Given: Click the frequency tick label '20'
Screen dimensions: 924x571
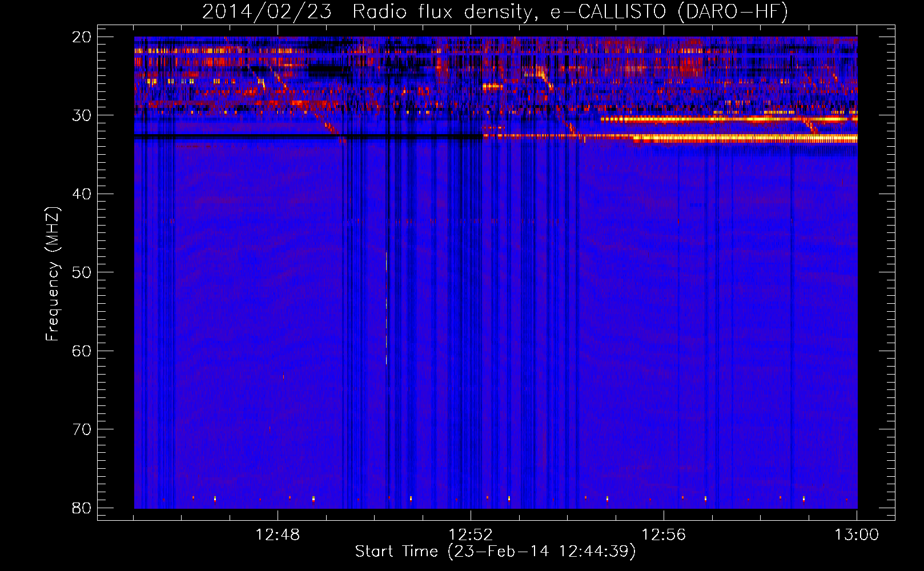Looking at the screenshot, I should point(82,37).
